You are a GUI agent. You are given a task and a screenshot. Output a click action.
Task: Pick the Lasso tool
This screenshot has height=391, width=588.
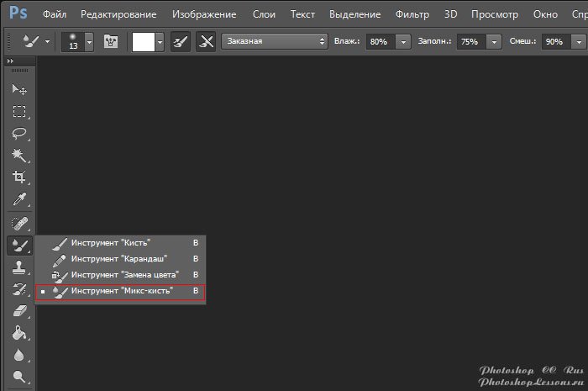18,134
